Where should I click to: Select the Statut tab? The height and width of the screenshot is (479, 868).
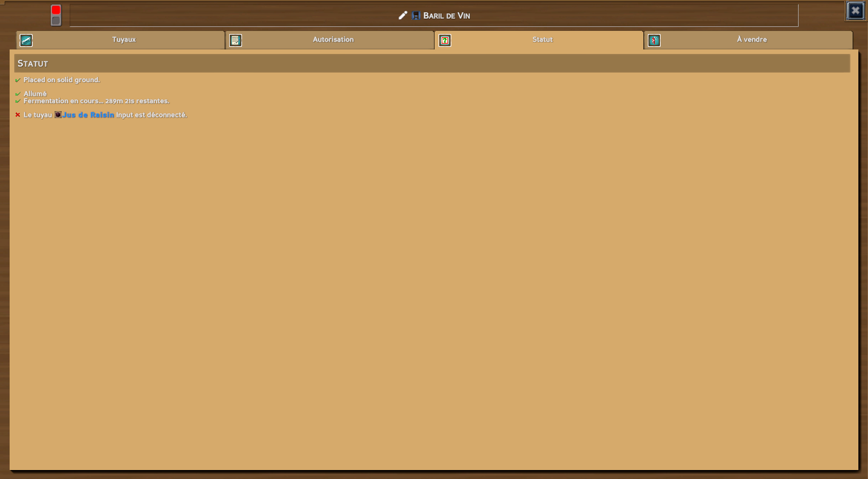coord(539,40)
